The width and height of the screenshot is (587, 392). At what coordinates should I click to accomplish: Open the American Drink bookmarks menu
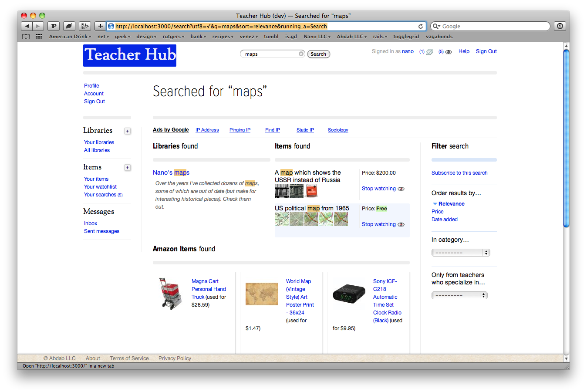coord(70,37)
